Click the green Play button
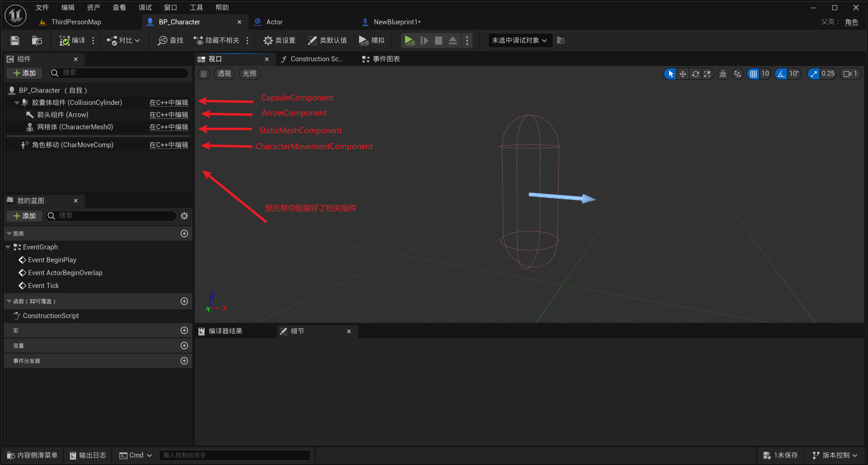 click(409, 41)
